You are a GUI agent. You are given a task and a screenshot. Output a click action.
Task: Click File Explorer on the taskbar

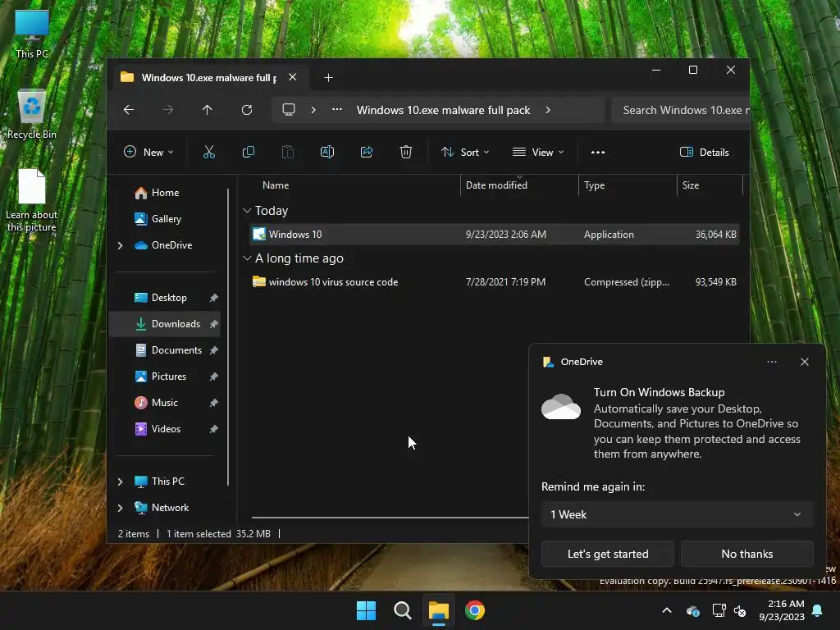tap(438, 610)
